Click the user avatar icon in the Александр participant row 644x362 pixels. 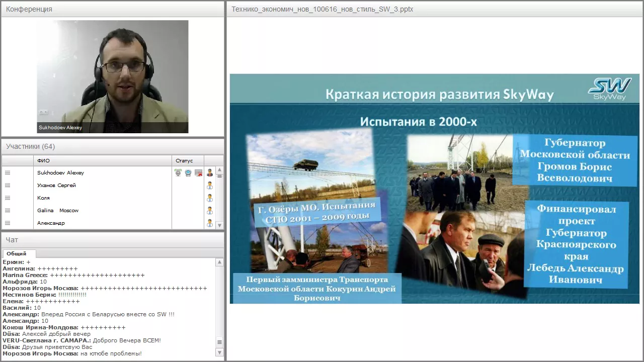coord(210,223)
